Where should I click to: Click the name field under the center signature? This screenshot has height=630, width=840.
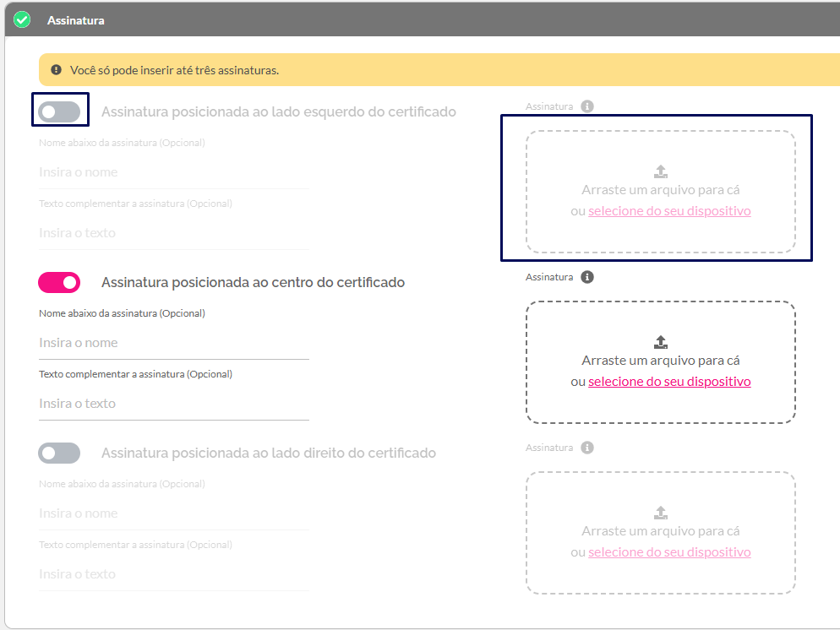(x=174, y=344)
